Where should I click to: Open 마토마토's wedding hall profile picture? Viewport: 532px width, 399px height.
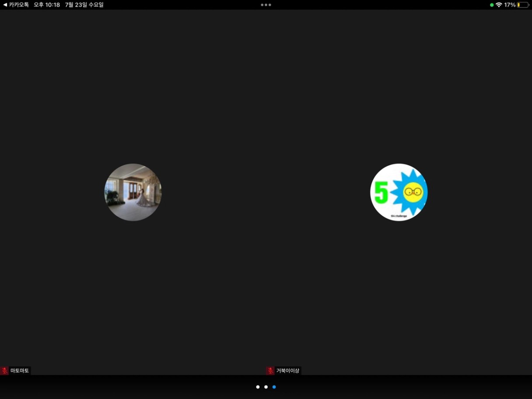[133, 192]
